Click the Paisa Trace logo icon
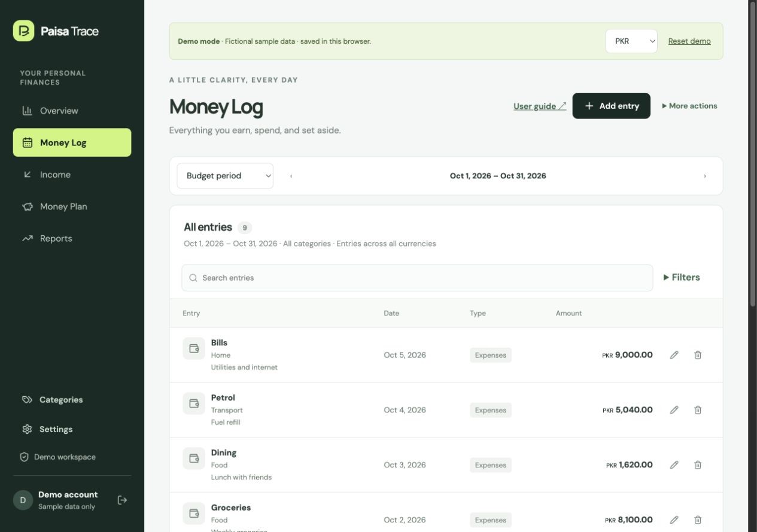 (x=23, y=31)
